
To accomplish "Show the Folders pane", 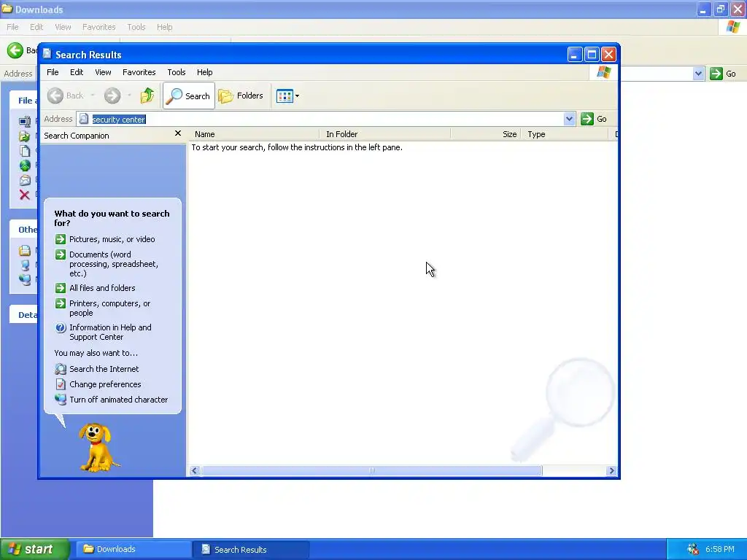I will point(241,96).
